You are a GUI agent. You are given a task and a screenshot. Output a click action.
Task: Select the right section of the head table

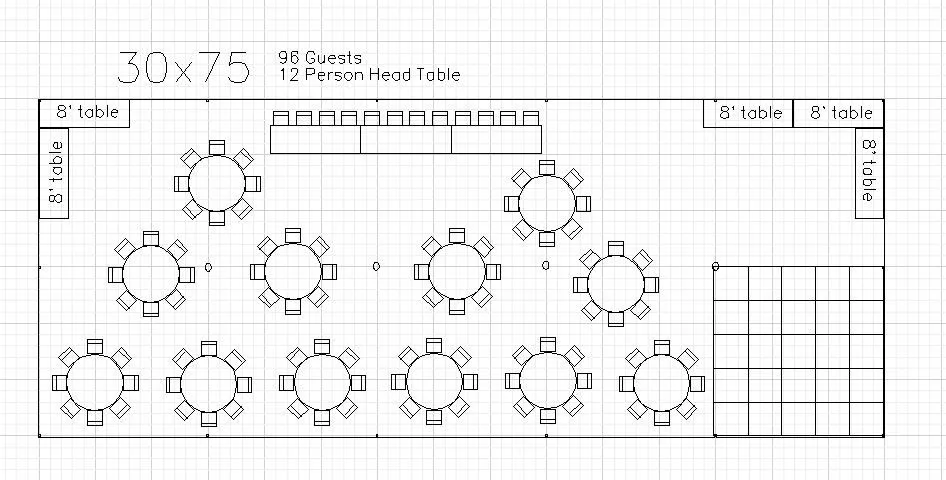tap(497, 141)
